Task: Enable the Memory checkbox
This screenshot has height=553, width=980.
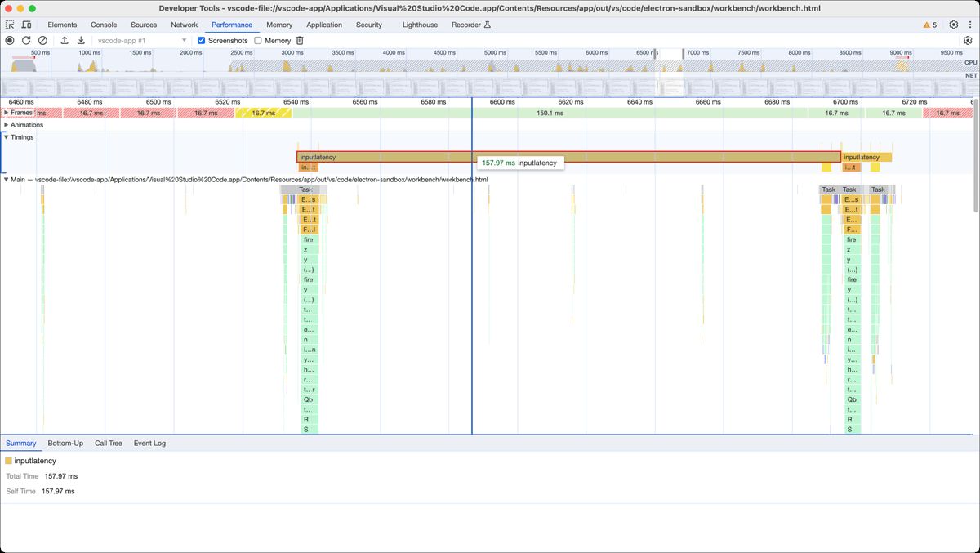Action: [x=258, y=40]
